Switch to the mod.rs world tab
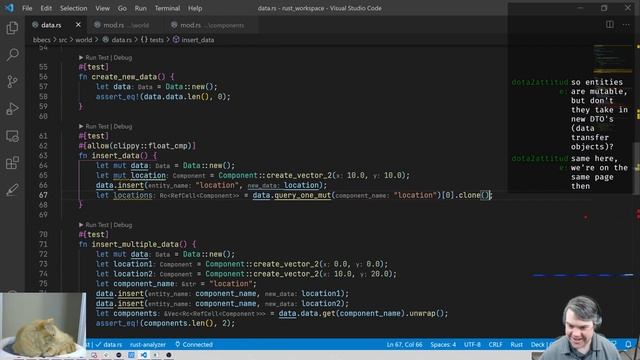The width and height of the screenshot is (640, 360). point(126,25)
